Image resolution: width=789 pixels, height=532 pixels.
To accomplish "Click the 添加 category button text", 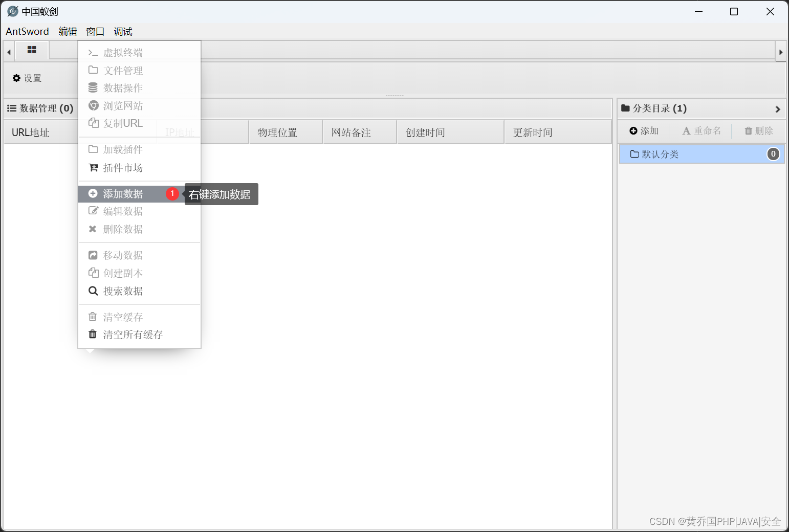I will click(x=649, y=131).
